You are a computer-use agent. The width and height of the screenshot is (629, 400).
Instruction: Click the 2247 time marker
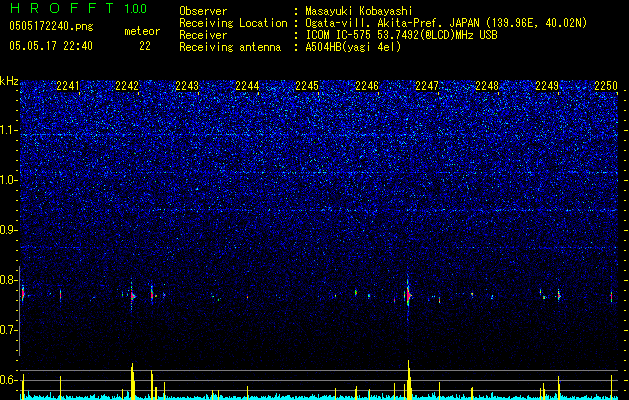click(x=427, y=85)
